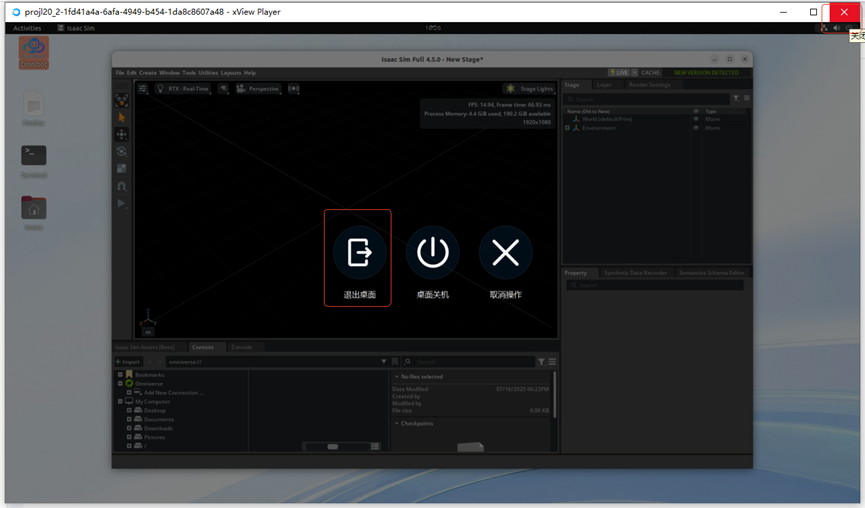This screenshot has height=508, width=865.
Task: Click the bookmark icon beside path field
Action: (395, 362)
